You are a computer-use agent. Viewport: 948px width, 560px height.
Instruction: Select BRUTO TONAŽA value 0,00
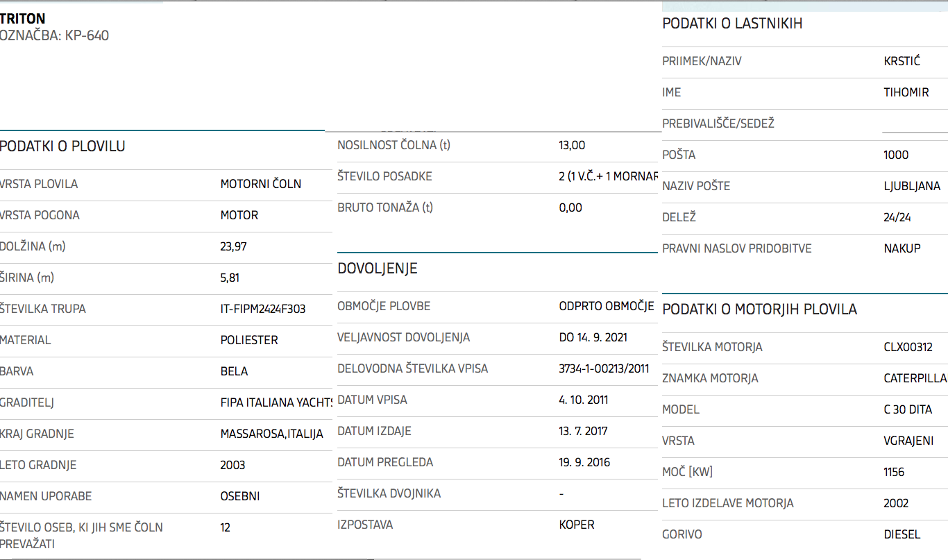click(x=570, y=207)
